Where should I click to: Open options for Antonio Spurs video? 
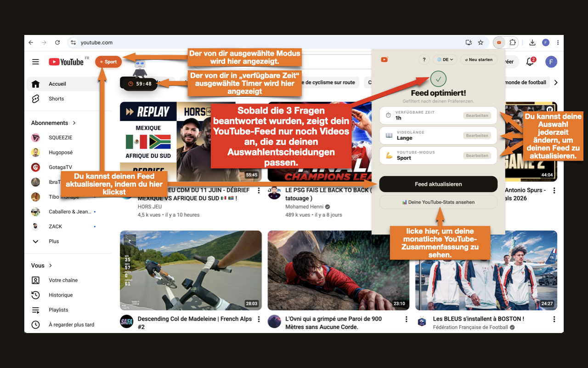554,190
